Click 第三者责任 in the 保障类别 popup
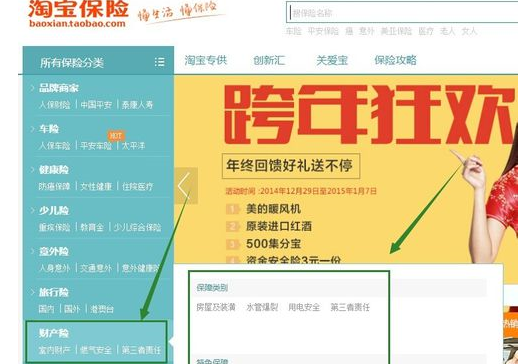The height and width of the screenshot is (364, 523). coord(350,307)
